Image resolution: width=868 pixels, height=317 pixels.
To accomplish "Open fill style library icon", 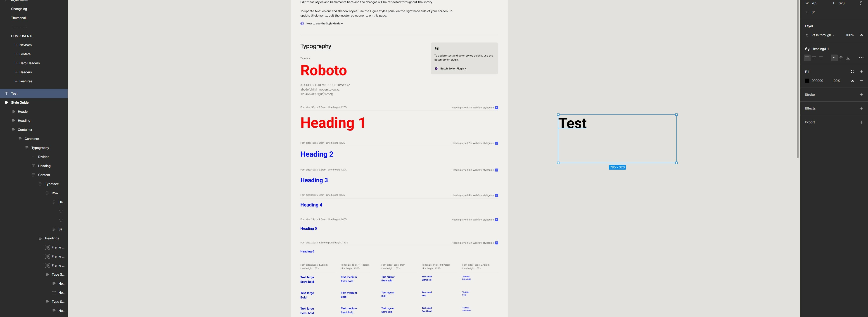I will pyautogui.click(x=852, y=72).
